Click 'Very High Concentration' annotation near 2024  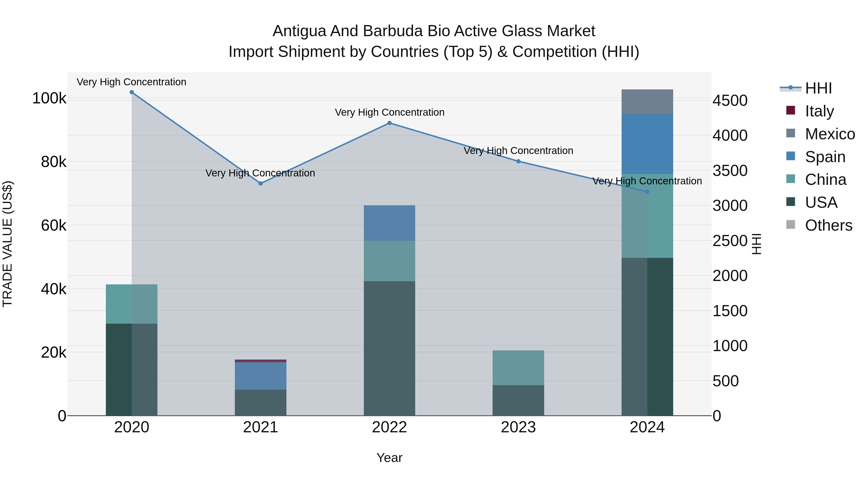tap(647, 181)
